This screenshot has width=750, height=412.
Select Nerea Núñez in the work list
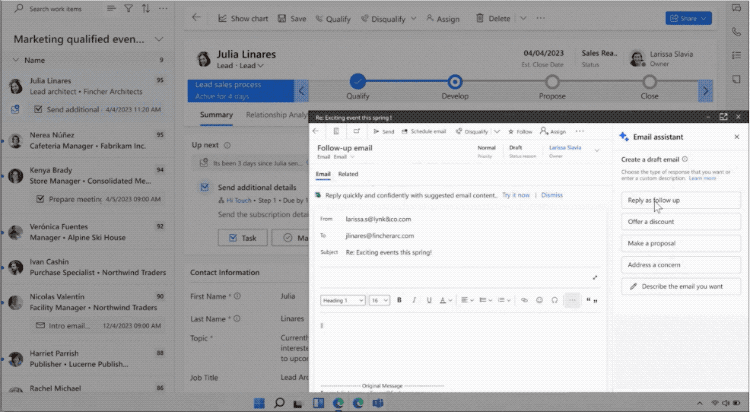coord(88,140)
